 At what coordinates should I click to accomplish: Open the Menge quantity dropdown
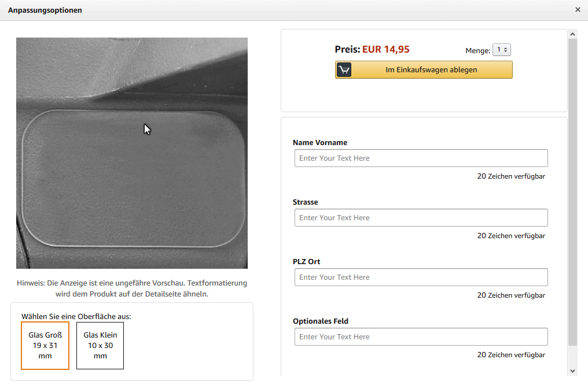[501, 50]
